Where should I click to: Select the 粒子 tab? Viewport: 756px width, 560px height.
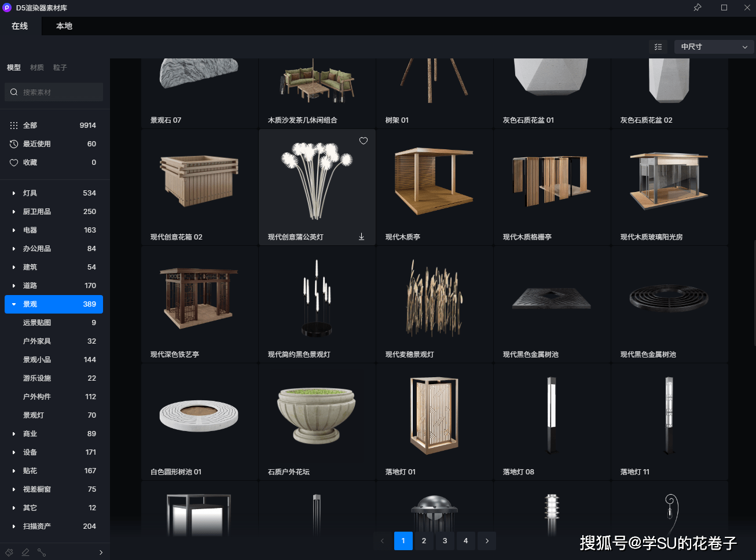pos(60,68)
